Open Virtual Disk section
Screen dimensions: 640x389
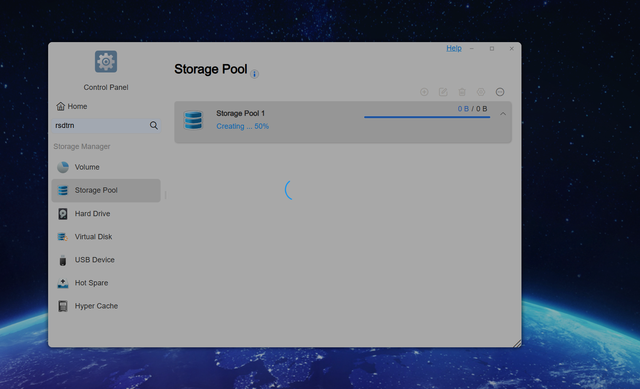point(106,237)
